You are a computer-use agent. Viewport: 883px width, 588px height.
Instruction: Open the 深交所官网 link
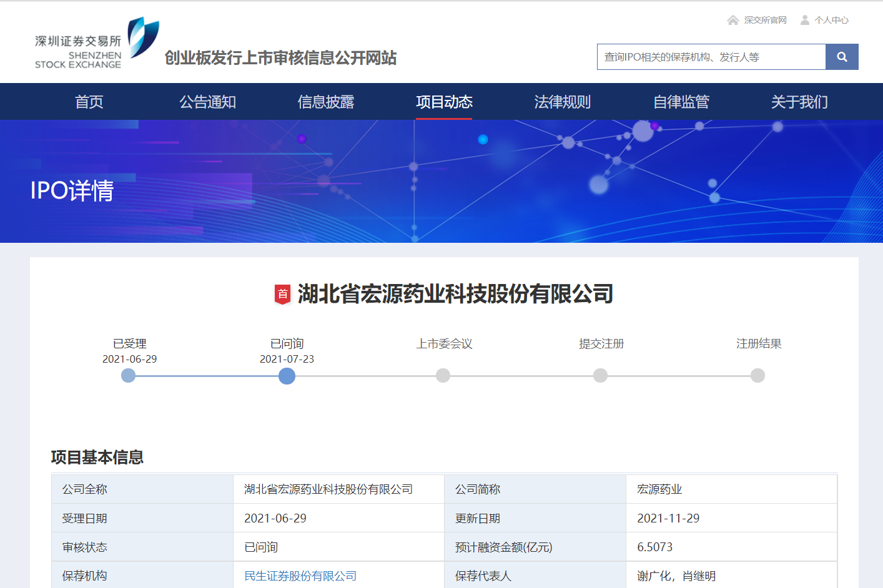click(x=766, y=20)
